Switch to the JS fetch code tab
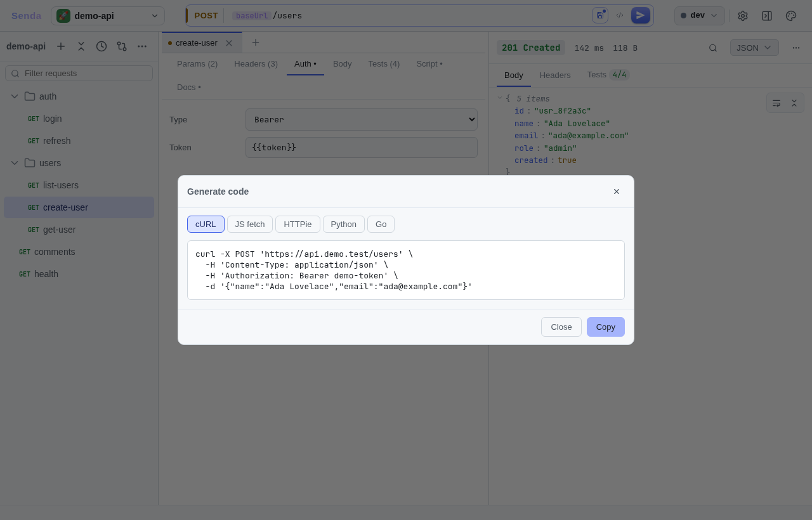Viewport: 812px width, 520px height. (250, 224)
